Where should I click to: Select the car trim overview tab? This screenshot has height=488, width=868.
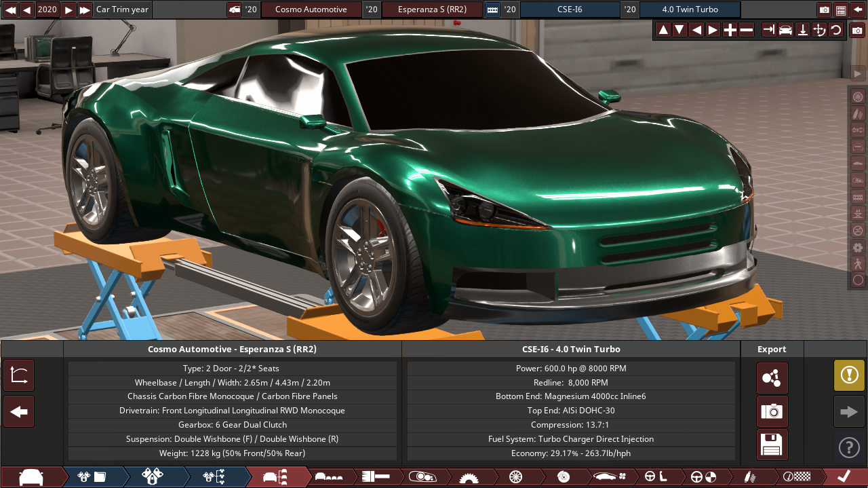click(277, 477)
